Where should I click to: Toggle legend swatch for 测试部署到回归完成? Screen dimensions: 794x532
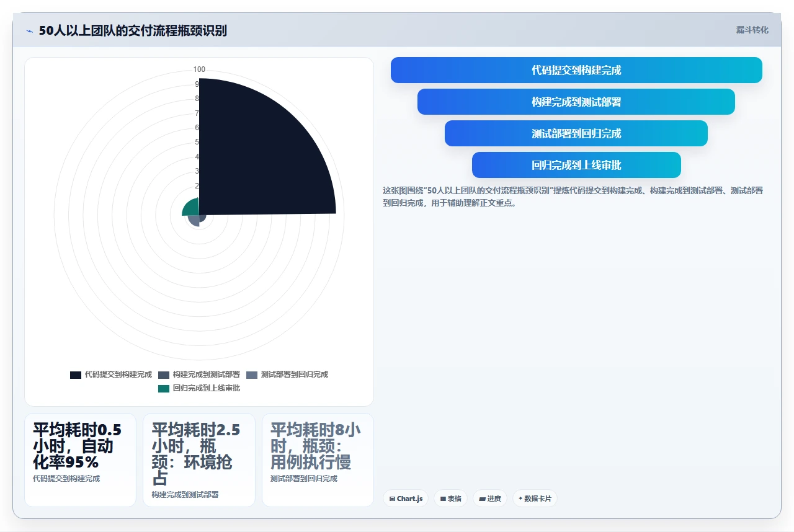(252, 375)
